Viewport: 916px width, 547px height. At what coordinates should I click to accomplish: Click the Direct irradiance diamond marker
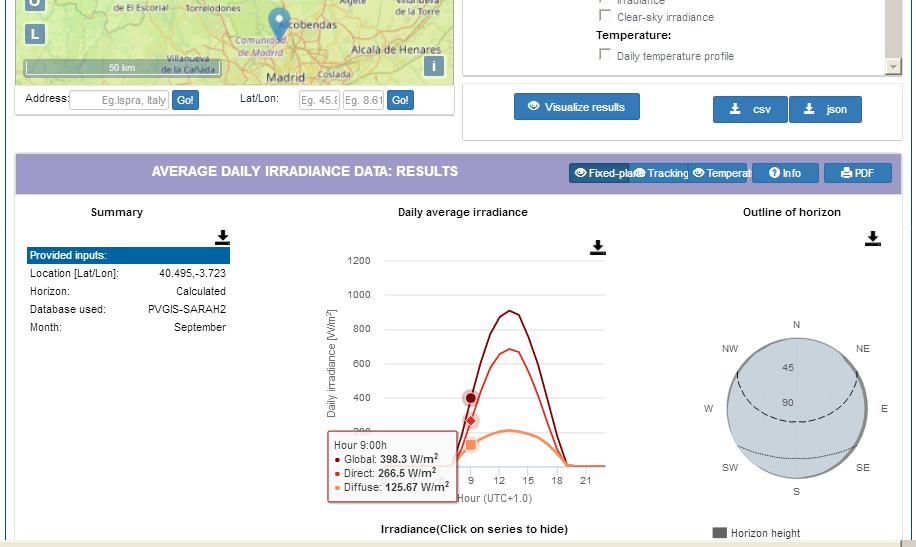[471, 421]
